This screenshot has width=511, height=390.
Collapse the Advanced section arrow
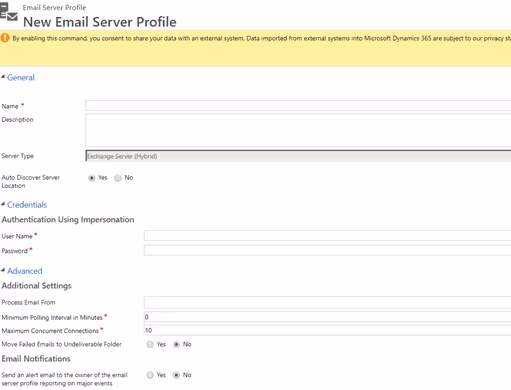click(x=3, y=270)
